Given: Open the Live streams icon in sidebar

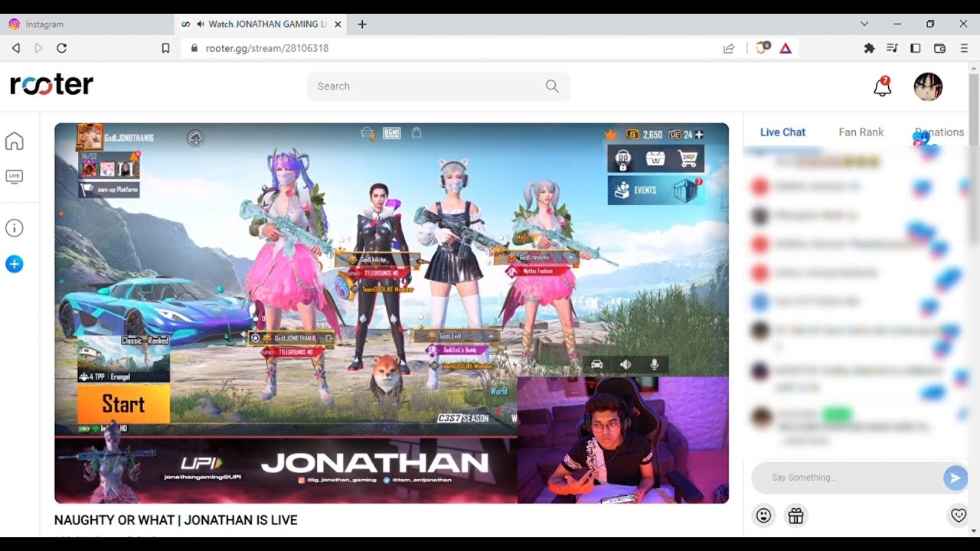Looking at the screenshot, I should [x=14, y=177].
